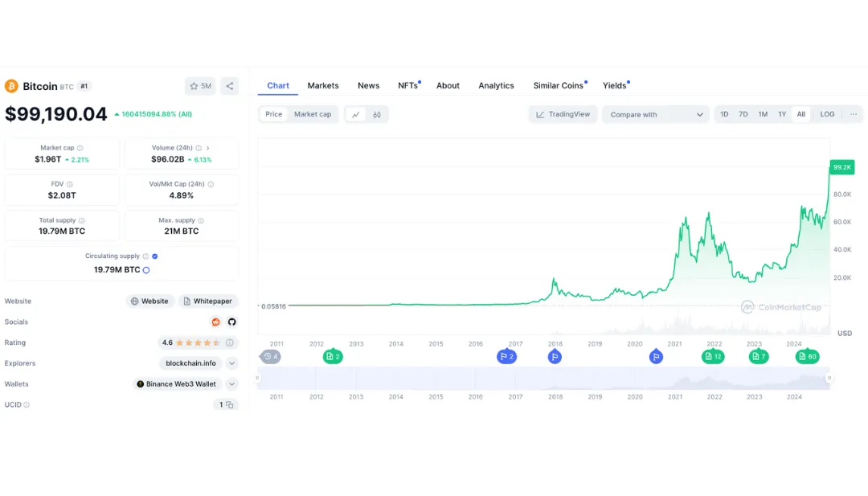The height and width of the screenshot is (496, 868).
Task: Open Circulating supply info icon
Action: pos(145,256)
